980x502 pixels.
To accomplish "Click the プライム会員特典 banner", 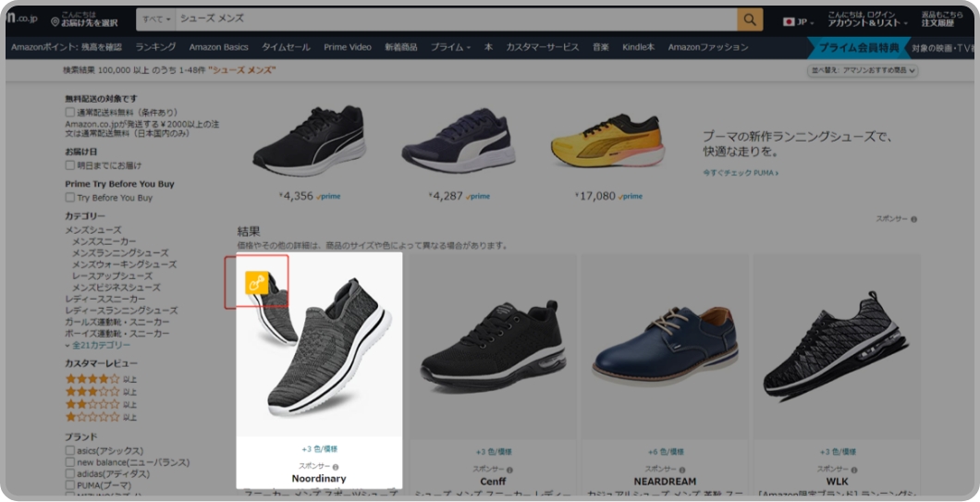I will [x=859, y=48].
